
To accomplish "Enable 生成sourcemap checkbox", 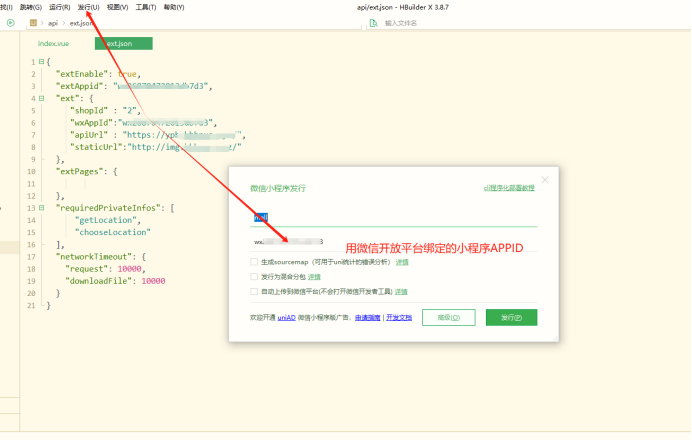I will click(254, 262).
